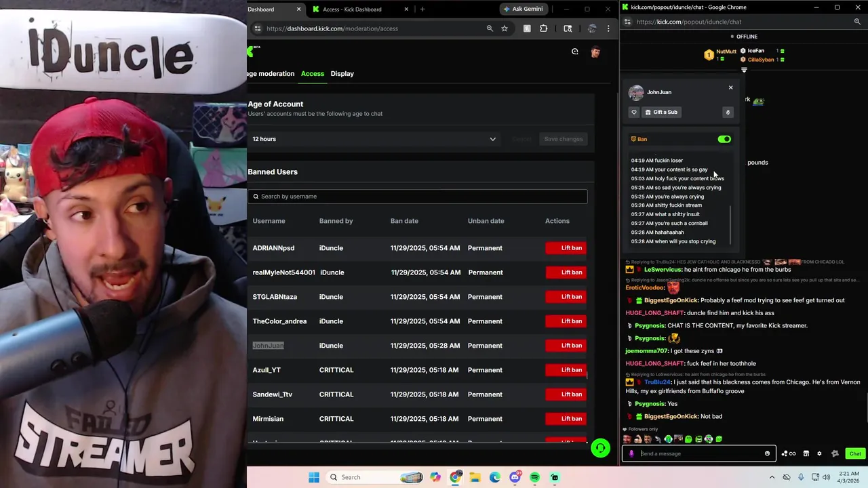Bookmark the dashboard page with star icon

[505, 28]
